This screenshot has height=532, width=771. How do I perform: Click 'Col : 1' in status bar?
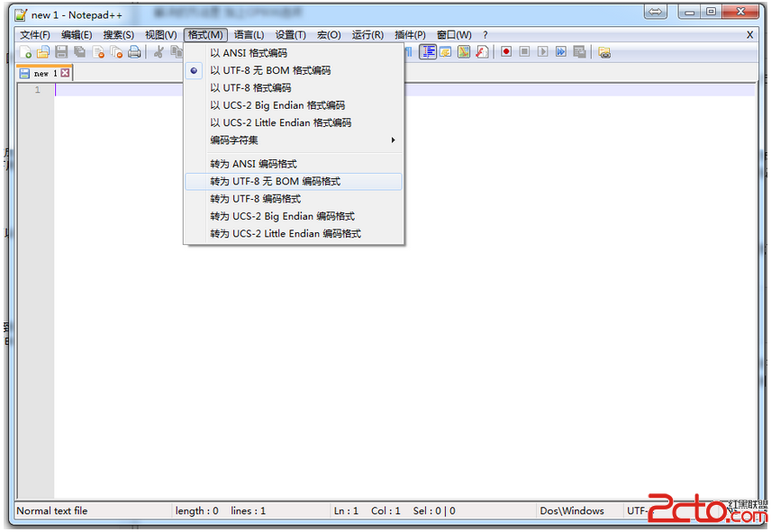[385, 511]
